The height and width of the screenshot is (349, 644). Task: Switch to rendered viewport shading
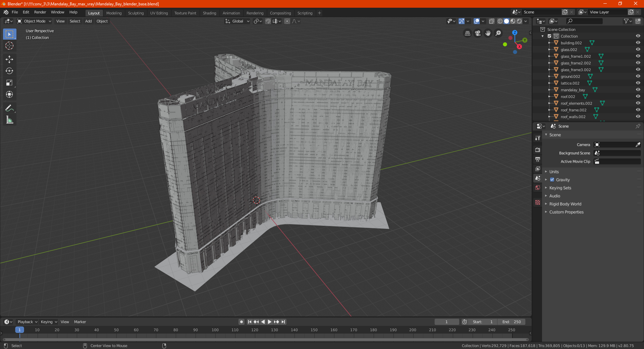[519, 21]
